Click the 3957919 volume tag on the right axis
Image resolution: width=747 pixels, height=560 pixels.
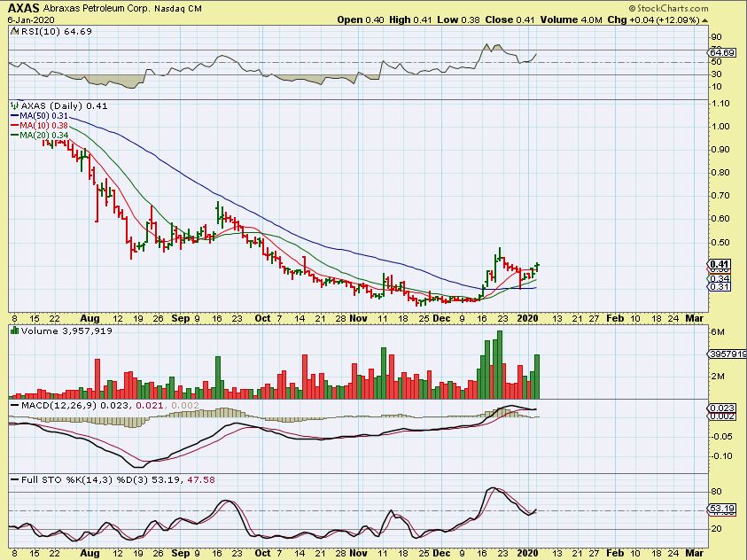coord(728,354)
